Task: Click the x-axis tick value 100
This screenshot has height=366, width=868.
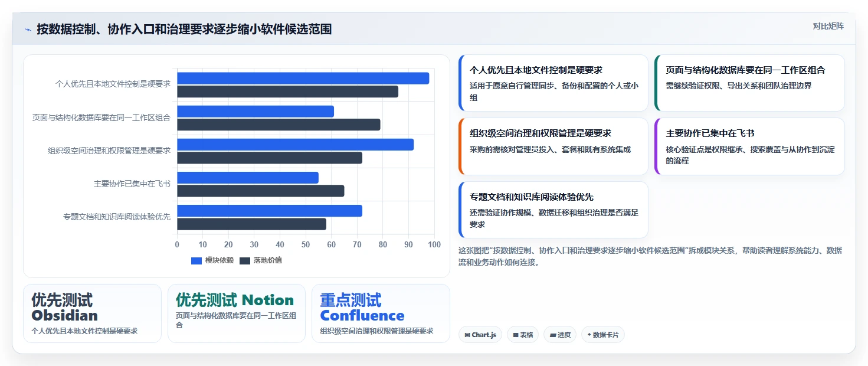Action: click(434, 244)
